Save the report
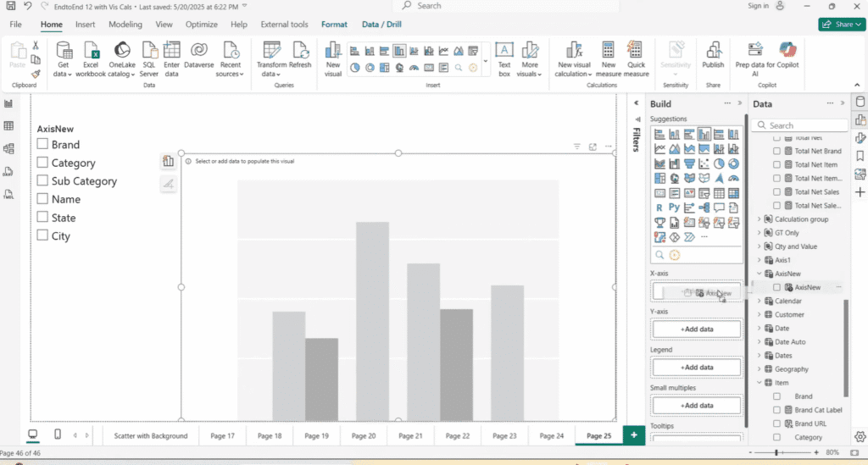Viewport: 868px width, 465px height. click(10, 6)
